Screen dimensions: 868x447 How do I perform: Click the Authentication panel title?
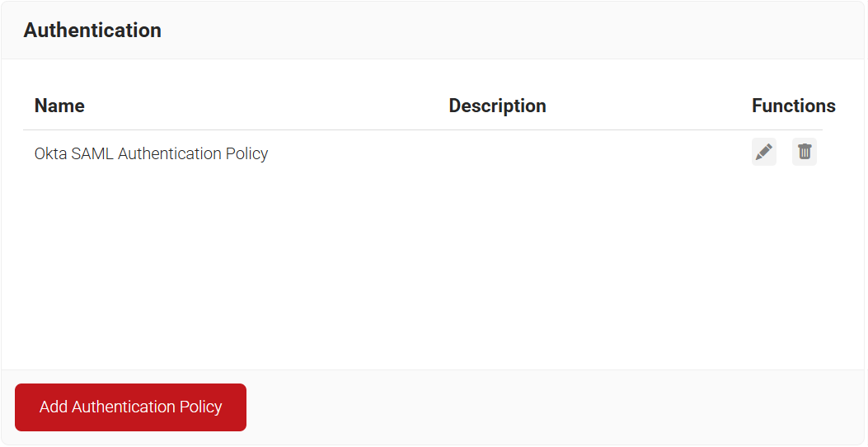[92, 31]
